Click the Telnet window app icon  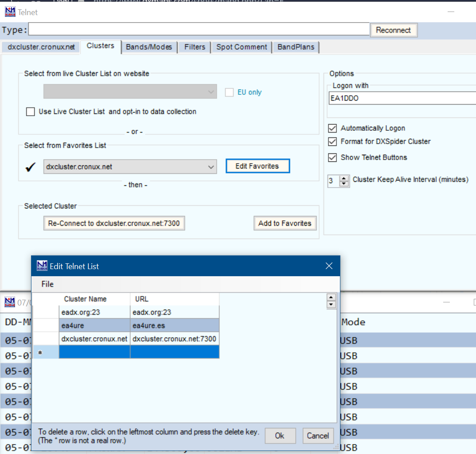(x=10, y=12)
